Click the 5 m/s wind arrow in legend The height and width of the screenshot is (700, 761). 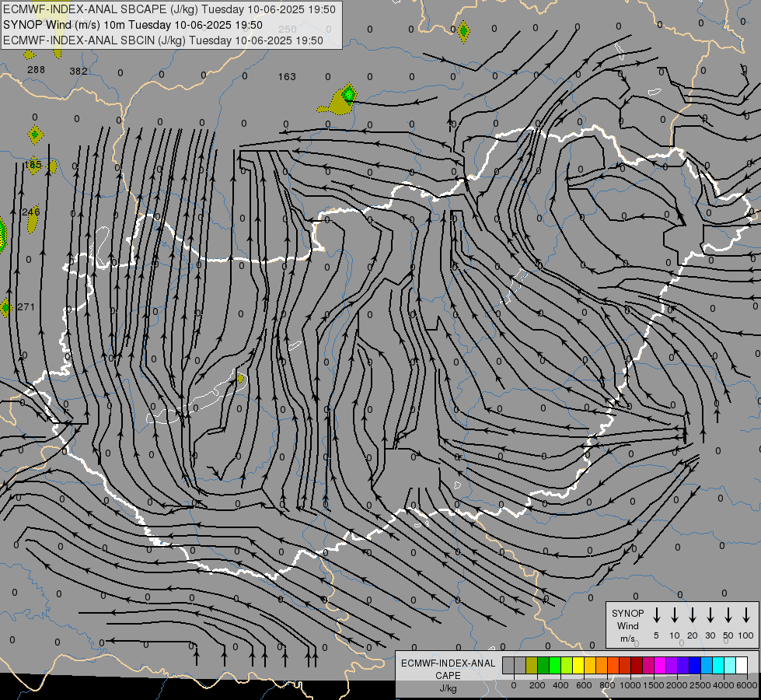click(656, 614)
